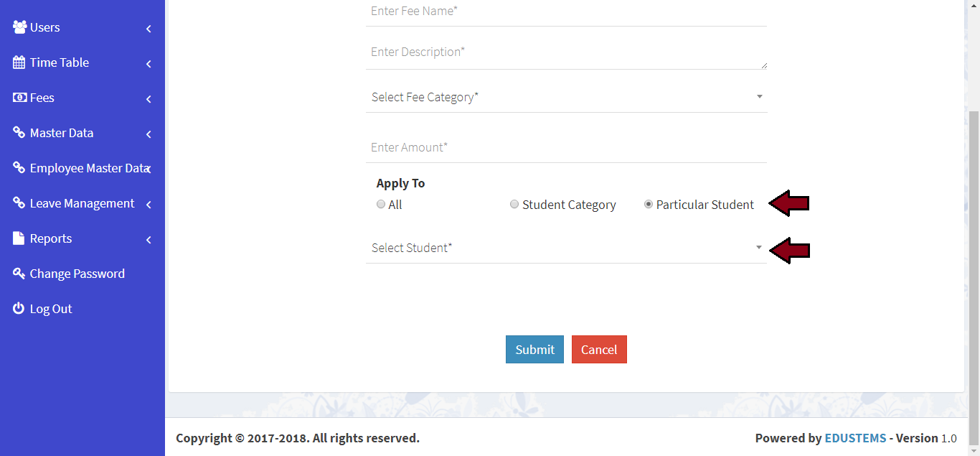Open the Employee Master Data menu

point(88,168)
